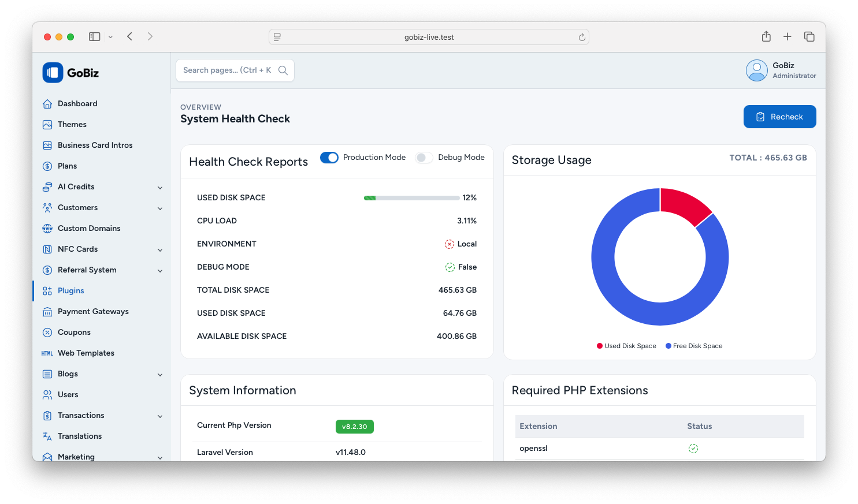The height and width of the screenshot is (504, 858).
Task: Toggle the Debug Mode switch
Action: click(424, 158)
